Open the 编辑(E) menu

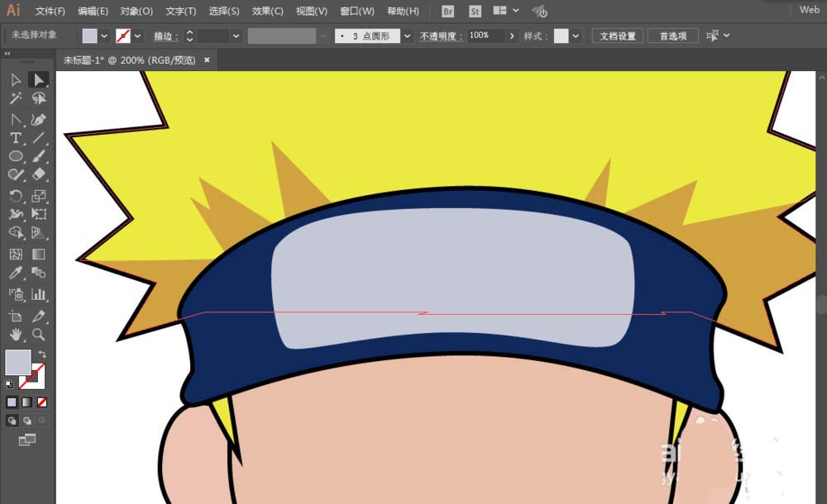pos(93,11)
